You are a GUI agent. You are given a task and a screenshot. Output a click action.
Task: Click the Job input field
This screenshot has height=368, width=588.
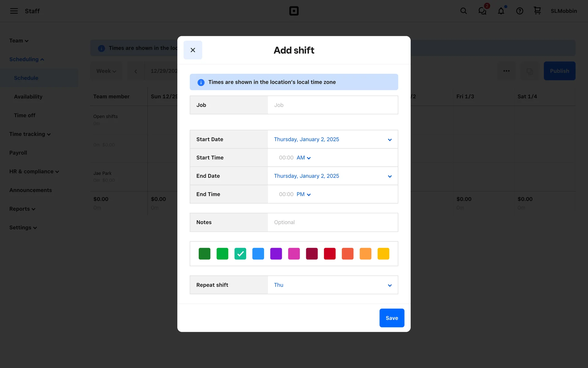333,105
